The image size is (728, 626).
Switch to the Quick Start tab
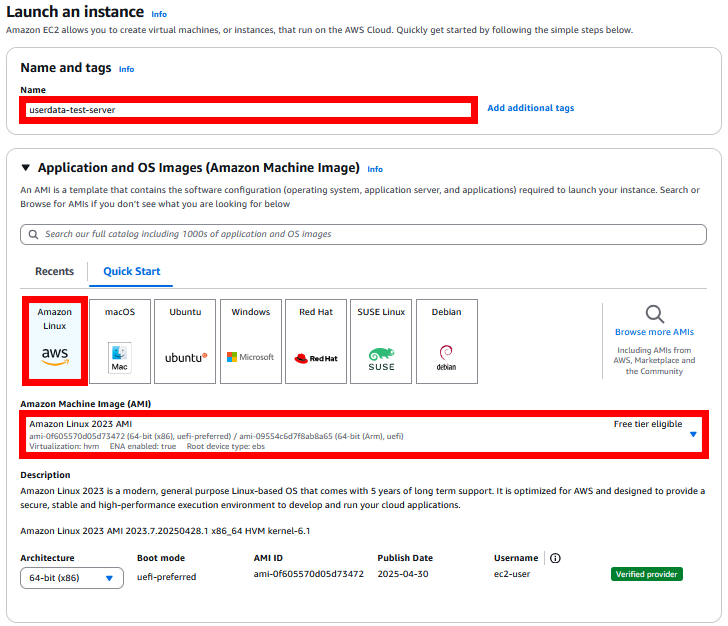[131, 271]
